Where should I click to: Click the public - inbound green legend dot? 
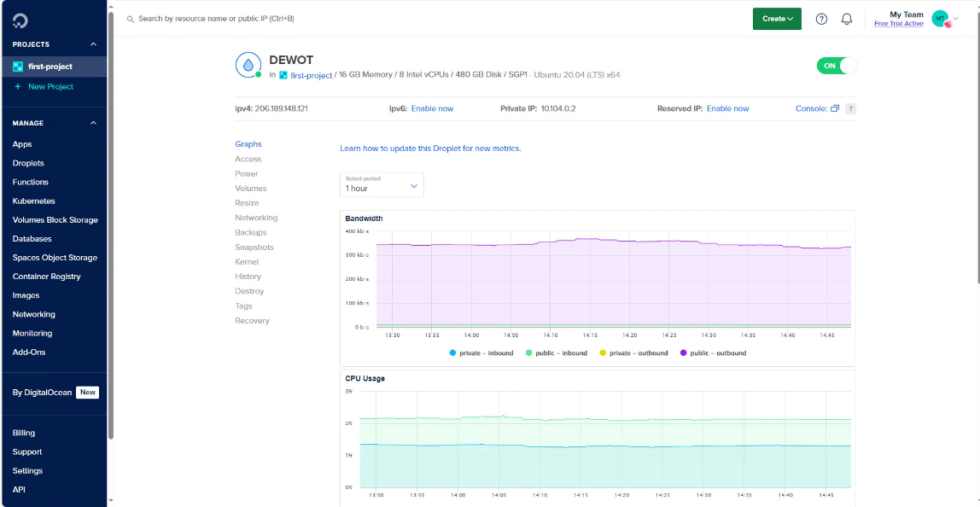529,353
